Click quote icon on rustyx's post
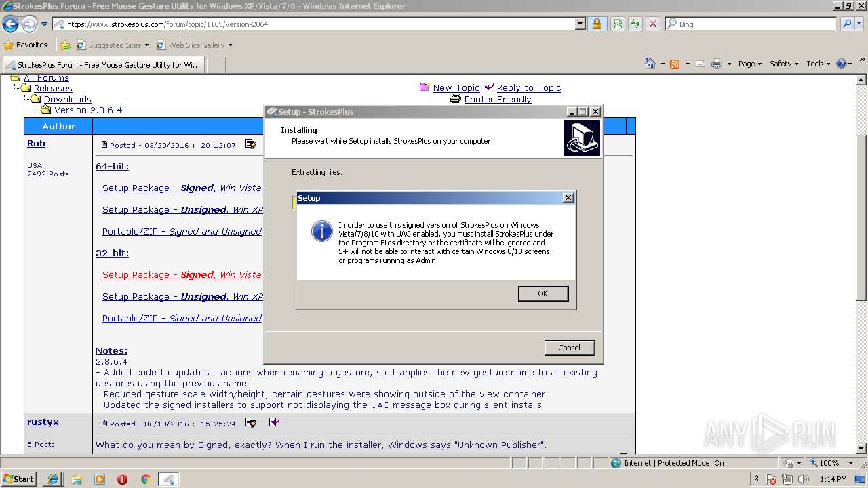Image resolution: width=868 pixels, height=488 pixels. [x=250, y=422]
